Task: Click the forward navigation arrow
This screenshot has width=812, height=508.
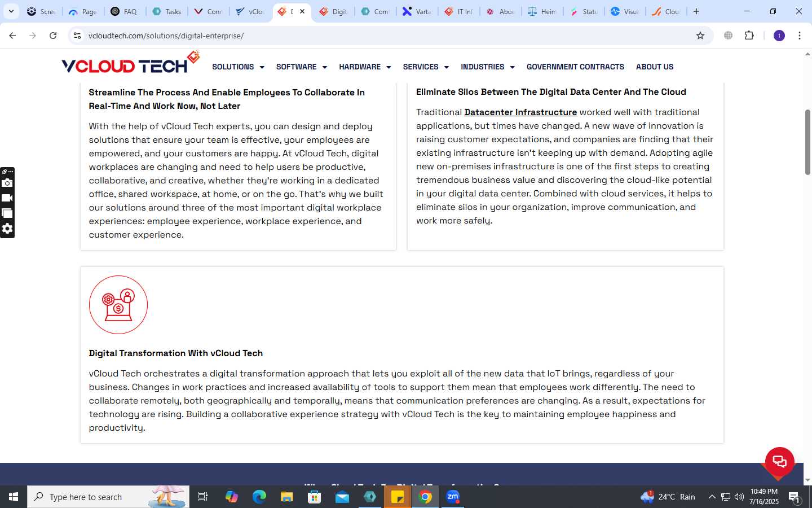Action: coord(33,36)
